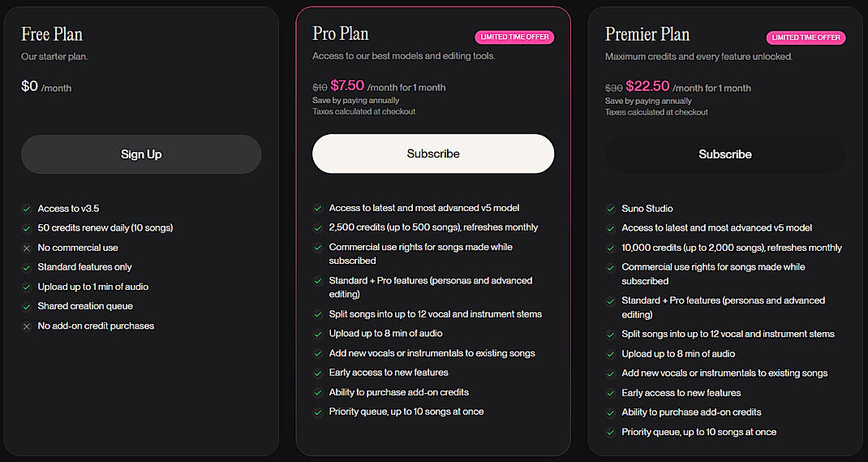Subscribe to the Pro Plan

coord(433,153)
